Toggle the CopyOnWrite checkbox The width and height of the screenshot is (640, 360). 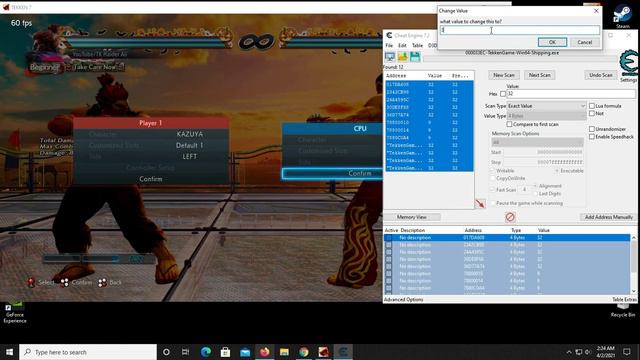[x=493, y=178]
